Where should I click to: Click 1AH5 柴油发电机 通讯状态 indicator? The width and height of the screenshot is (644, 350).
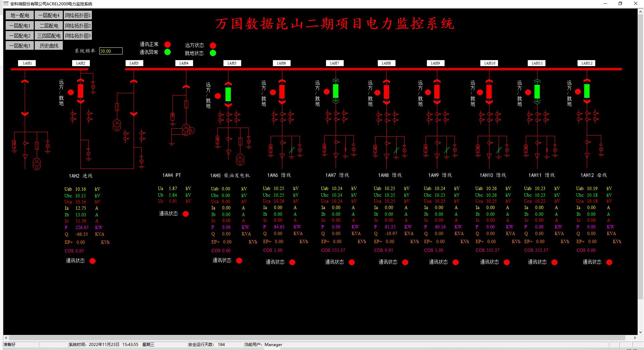point(239,261)
